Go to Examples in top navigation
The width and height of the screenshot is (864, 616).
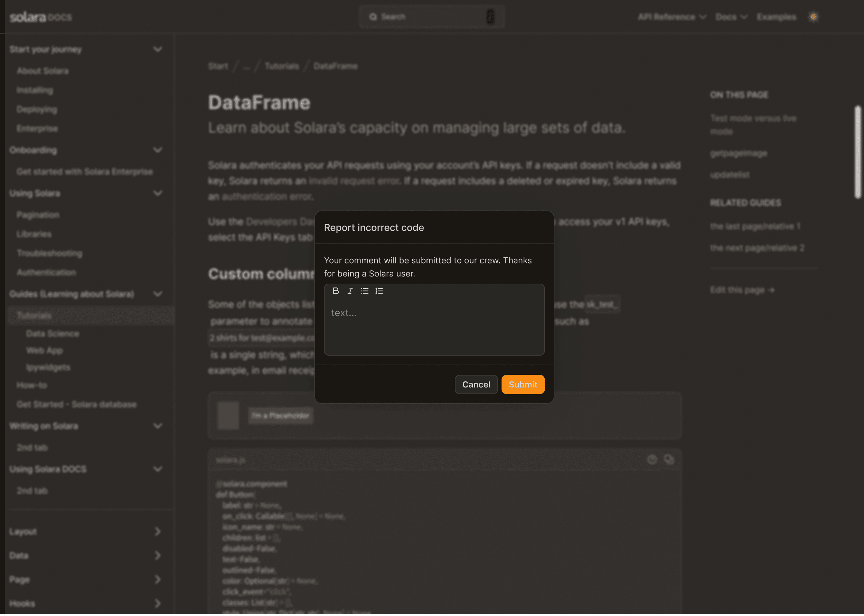776,17
